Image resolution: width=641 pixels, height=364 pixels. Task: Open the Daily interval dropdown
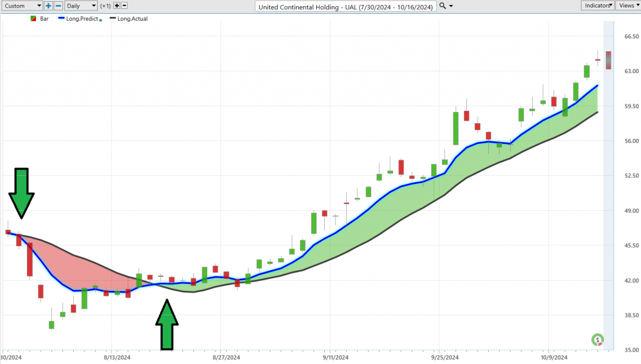tap(81, 6)
